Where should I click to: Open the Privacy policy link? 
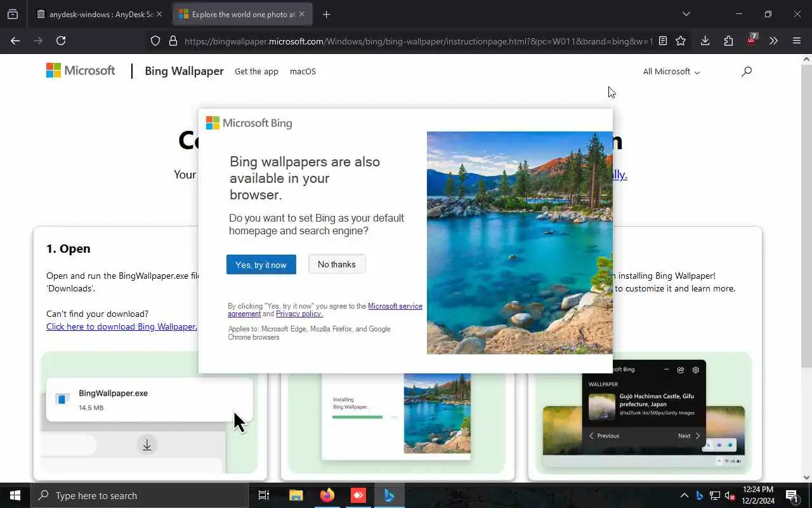299,314
